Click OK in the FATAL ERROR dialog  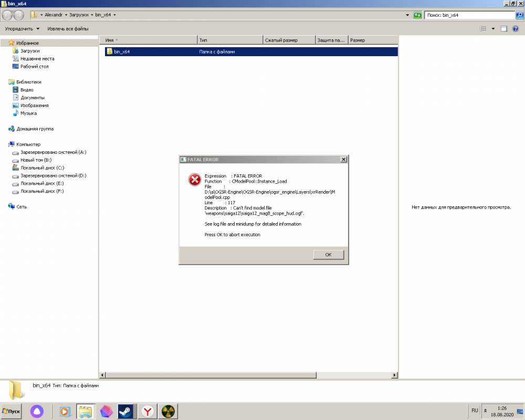click(x=328, y=255)
